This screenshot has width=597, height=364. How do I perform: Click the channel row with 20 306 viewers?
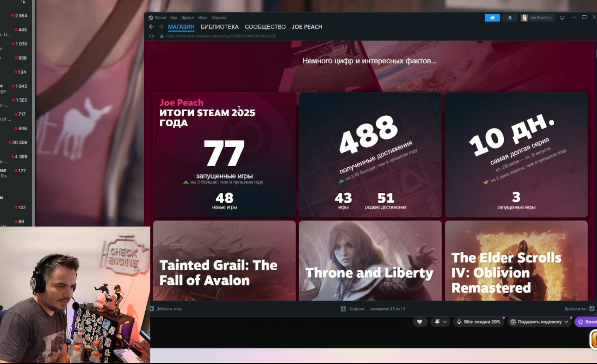pyautogui.click(x=16, y=143)
